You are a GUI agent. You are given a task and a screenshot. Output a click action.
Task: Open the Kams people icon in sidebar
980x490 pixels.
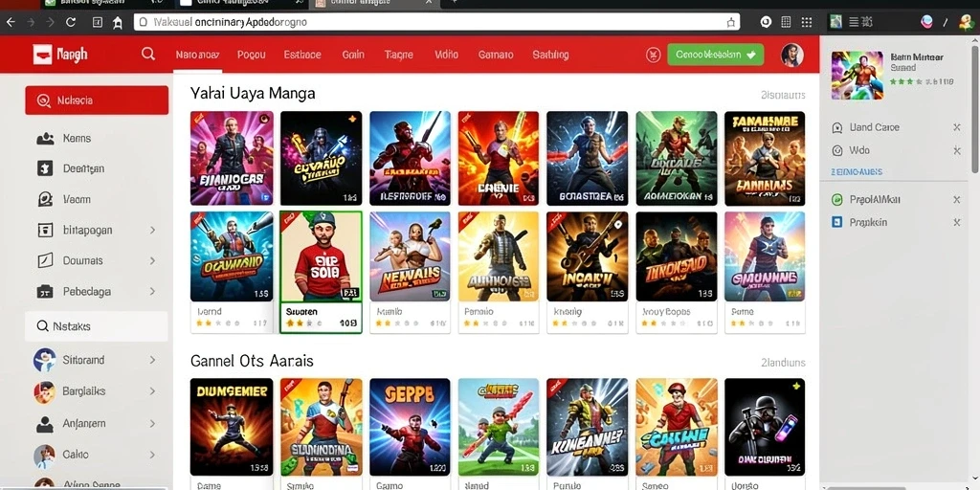pyautogui.click(x=45, y=139)
